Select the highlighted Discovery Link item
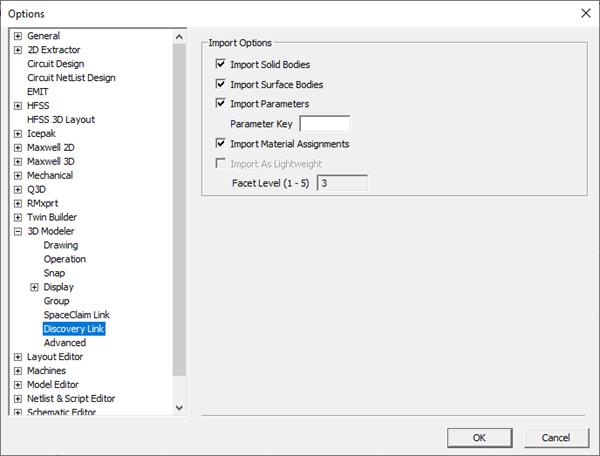The height and width of the screenshot is (456, 600). pos(74,329)
